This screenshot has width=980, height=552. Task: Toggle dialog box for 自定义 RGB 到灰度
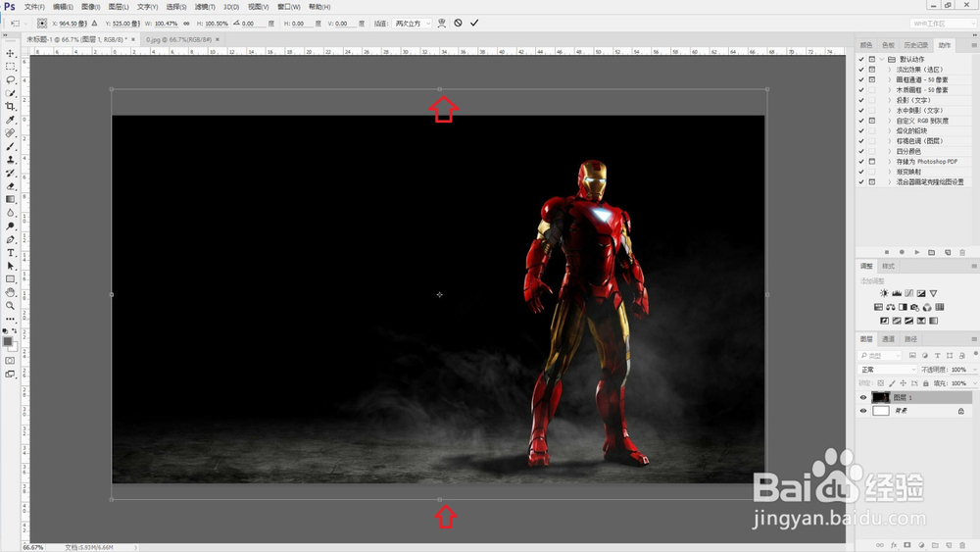tap(872, 121)
